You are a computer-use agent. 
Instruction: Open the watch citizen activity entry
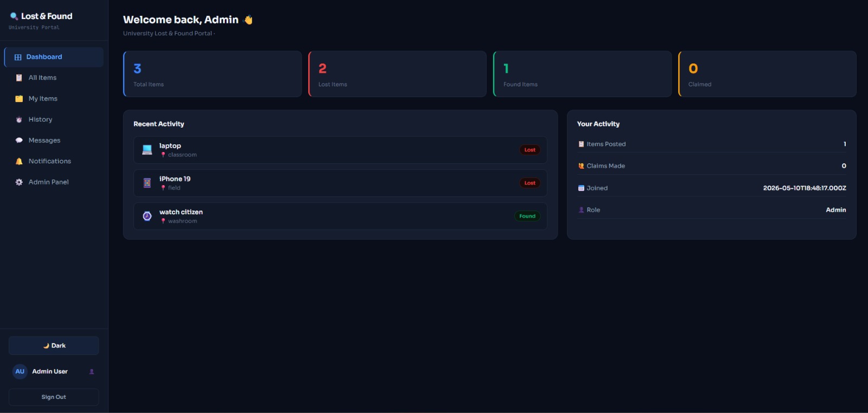coord(340,216)
